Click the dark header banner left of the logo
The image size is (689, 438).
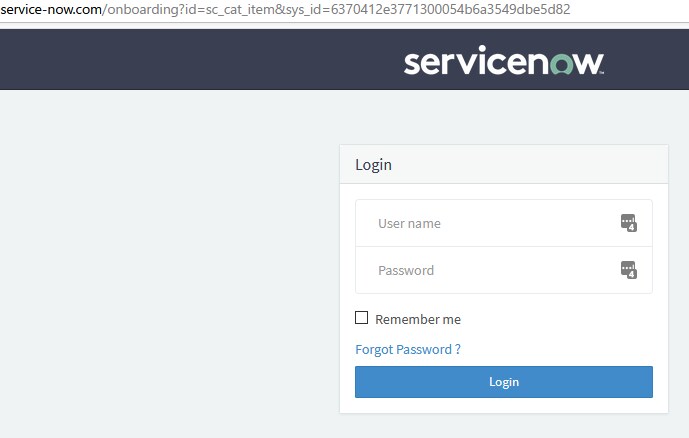[200, 60]
